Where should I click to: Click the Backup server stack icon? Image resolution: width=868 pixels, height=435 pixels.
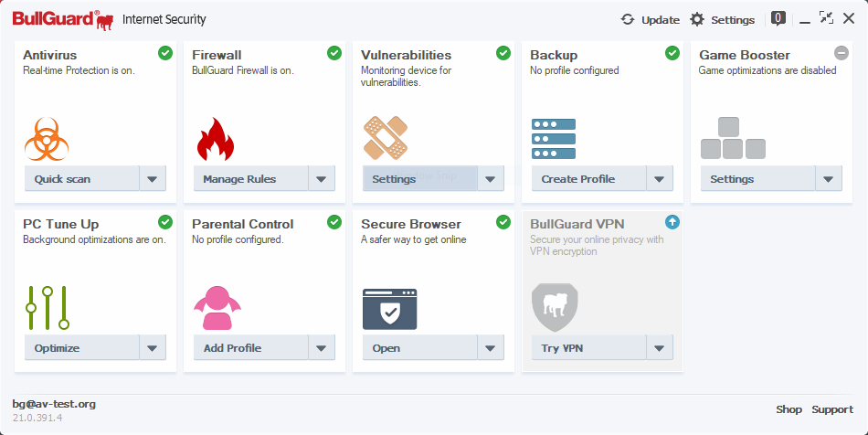(x=554, y=139)
